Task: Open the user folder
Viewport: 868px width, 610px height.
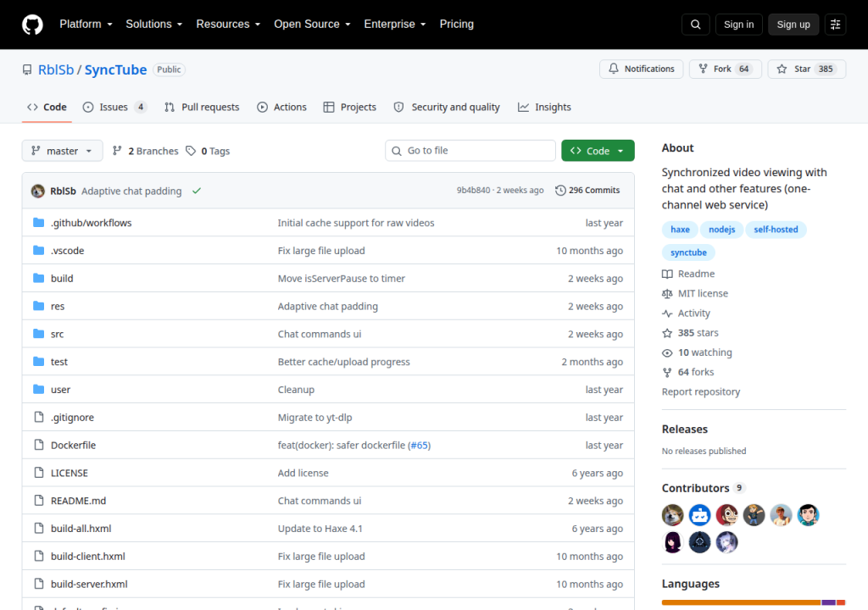Action: pyautogui.click(x=60, y=390)
